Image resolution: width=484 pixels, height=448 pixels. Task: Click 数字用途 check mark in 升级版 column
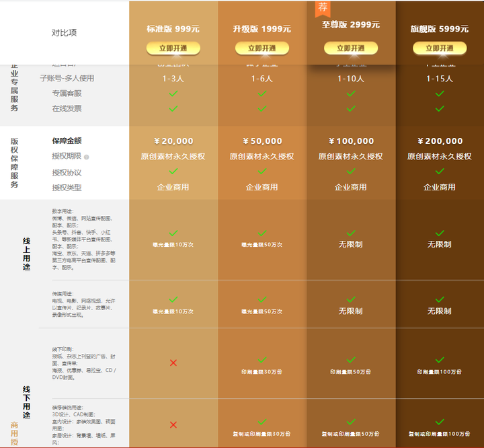(262, 233)
